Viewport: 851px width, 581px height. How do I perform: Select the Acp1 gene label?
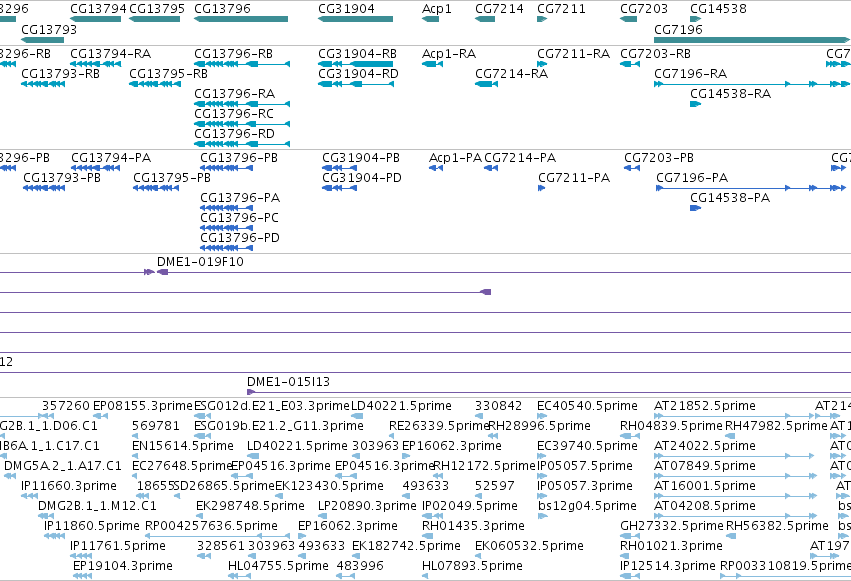(x=436, y=9)
